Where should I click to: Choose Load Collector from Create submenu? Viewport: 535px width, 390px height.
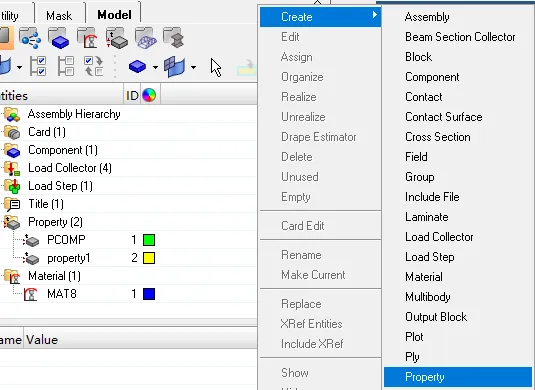(439, 237)
